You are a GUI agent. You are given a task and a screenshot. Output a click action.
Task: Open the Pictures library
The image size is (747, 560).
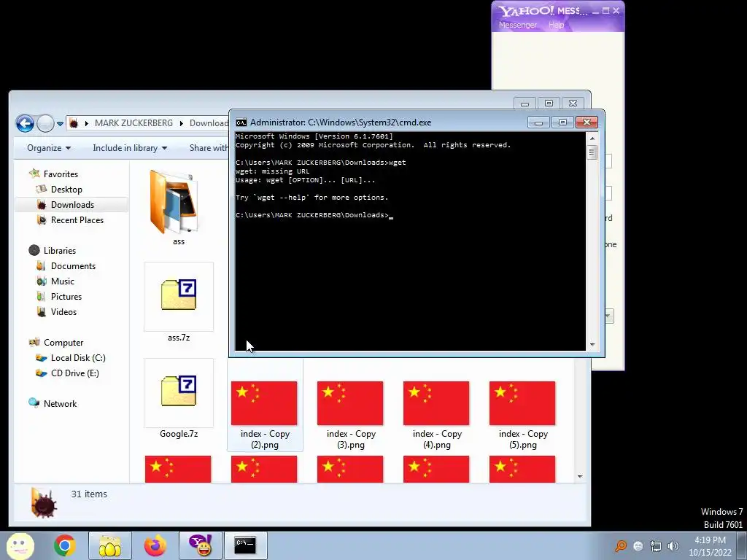66,296
